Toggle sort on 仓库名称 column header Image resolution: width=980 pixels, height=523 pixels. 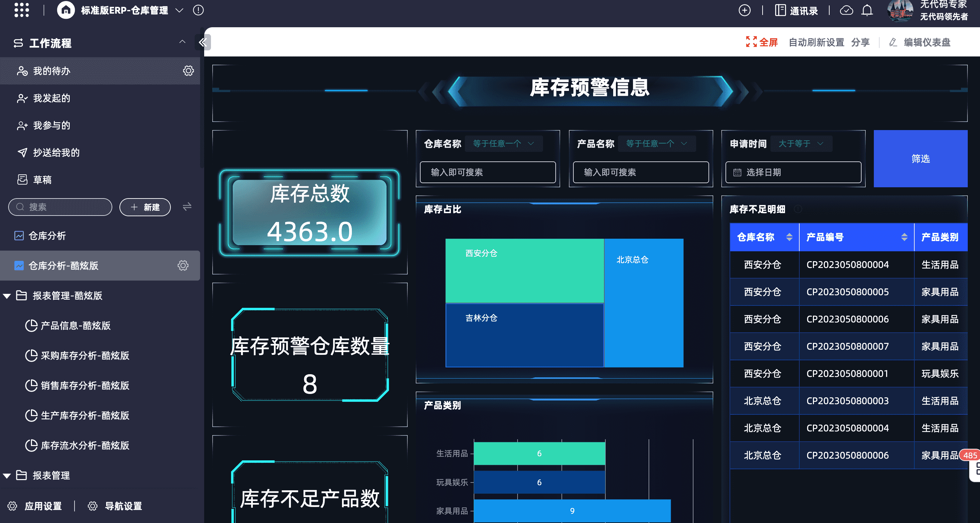[x=789, y=237]
